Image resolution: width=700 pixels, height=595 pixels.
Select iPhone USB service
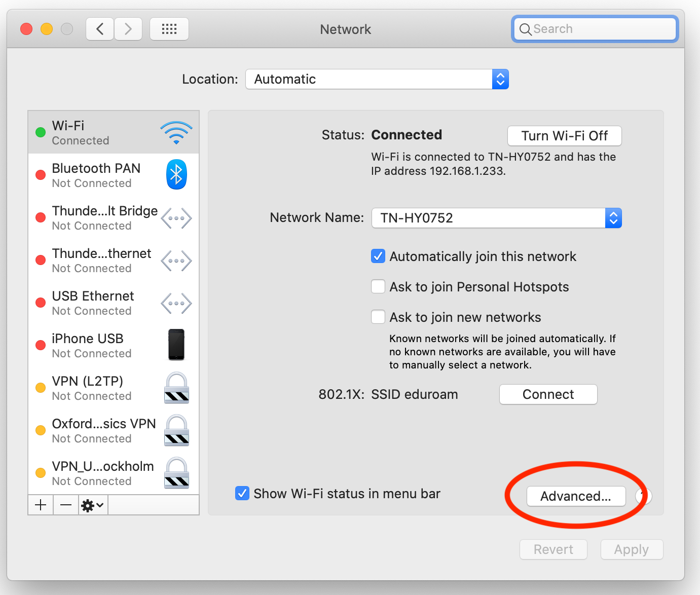(114, 345)
